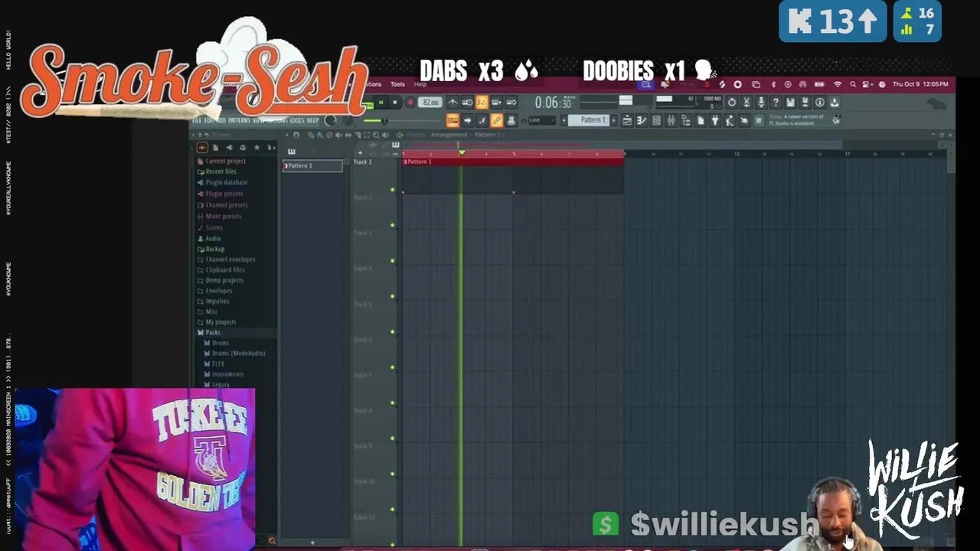The width and height of the screenshot is (980, 551).
Task: Open Help in the macOS menu bar
Action: (x=420, y=84)
